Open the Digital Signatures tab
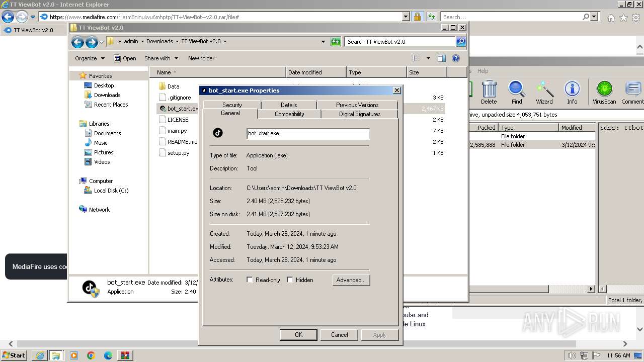 coord(360,114)
